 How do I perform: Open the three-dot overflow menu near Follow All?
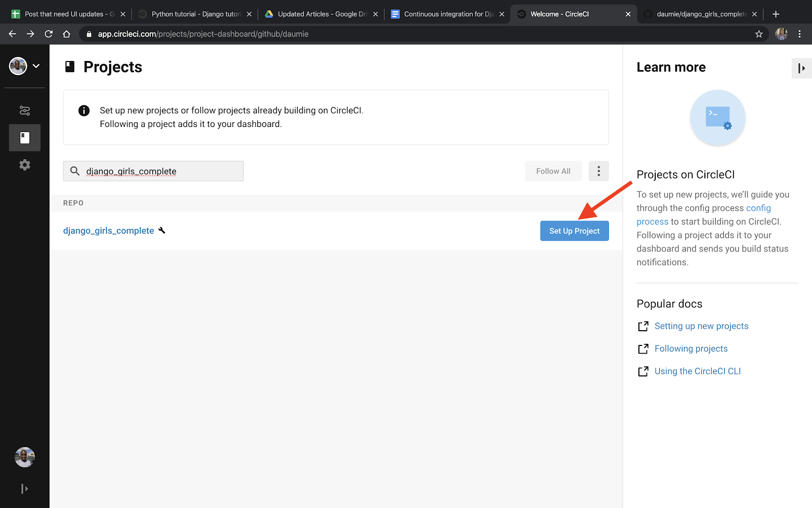click(x=598, y=171)
